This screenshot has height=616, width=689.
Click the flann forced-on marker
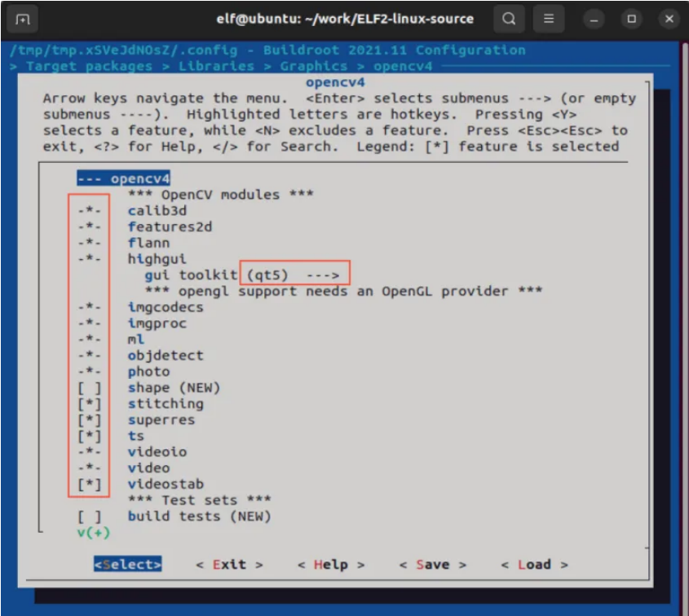[89, 243]
